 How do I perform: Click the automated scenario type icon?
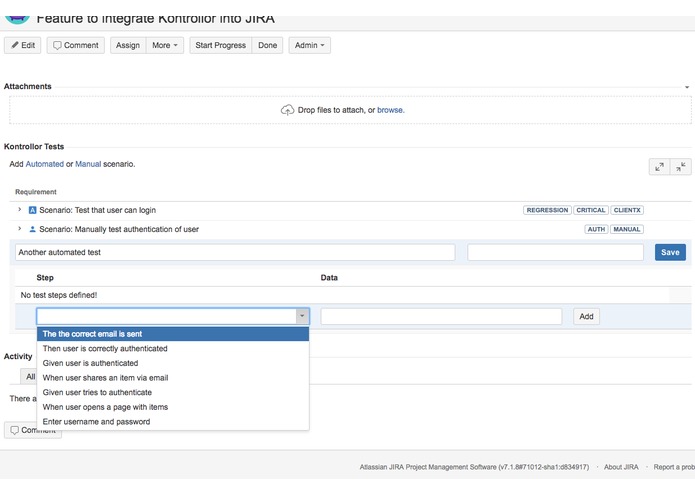point(32,210)
